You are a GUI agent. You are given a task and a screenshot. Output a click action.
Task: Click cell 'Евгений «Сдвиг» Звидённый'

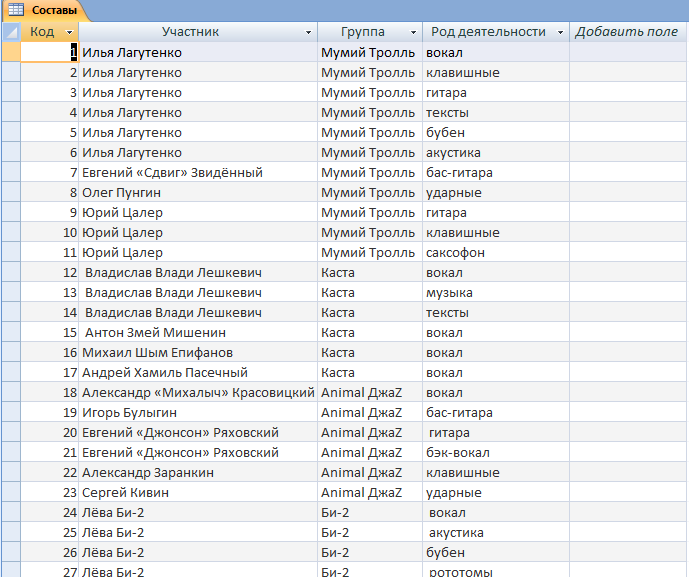click(x=198, y=173)
